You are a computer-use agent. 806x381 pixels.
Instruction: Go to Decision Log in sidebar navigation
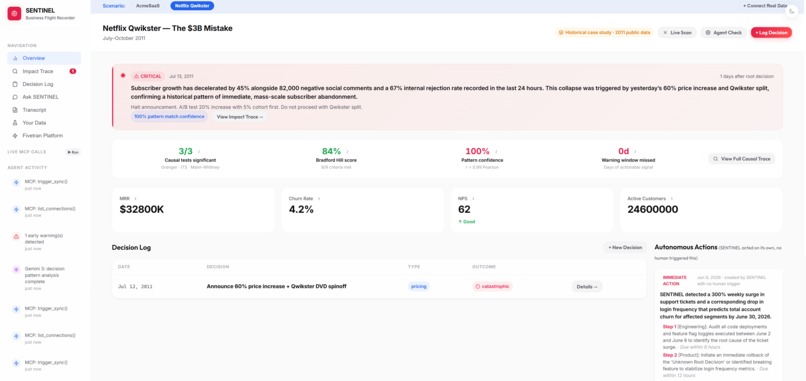44,84
